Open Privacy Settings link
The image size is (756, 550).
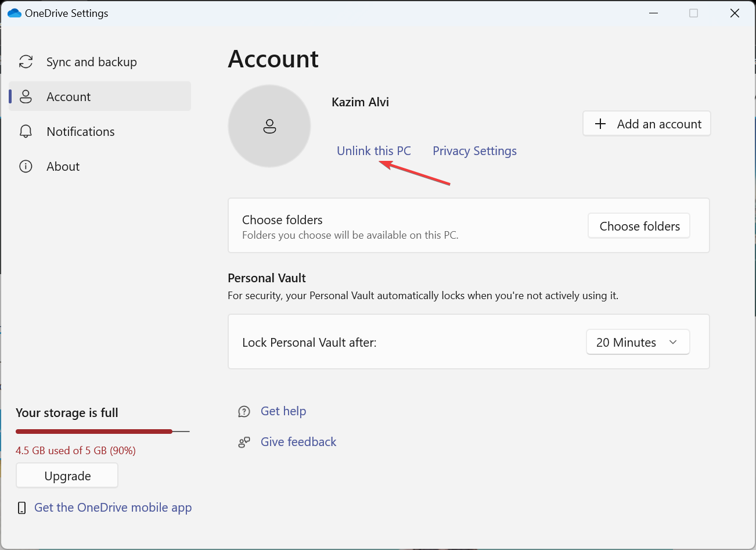pyautogui.click(x=474, y=151)
